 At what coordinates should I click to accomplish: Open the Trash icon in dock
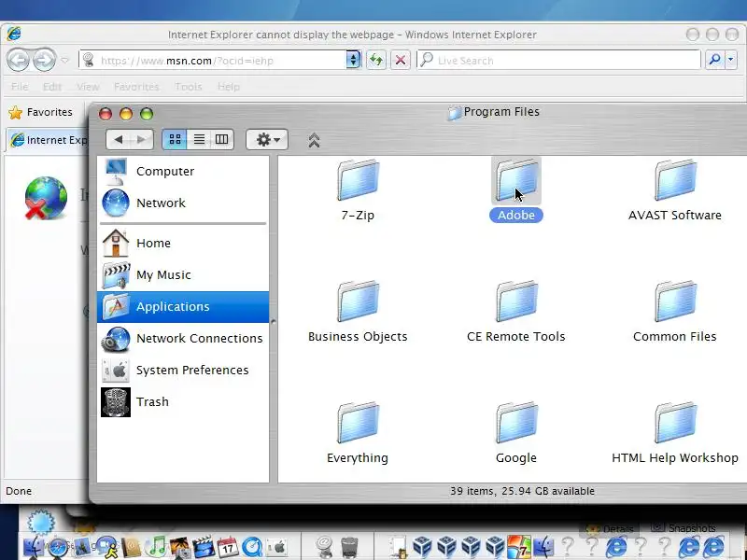click(350, 547)
